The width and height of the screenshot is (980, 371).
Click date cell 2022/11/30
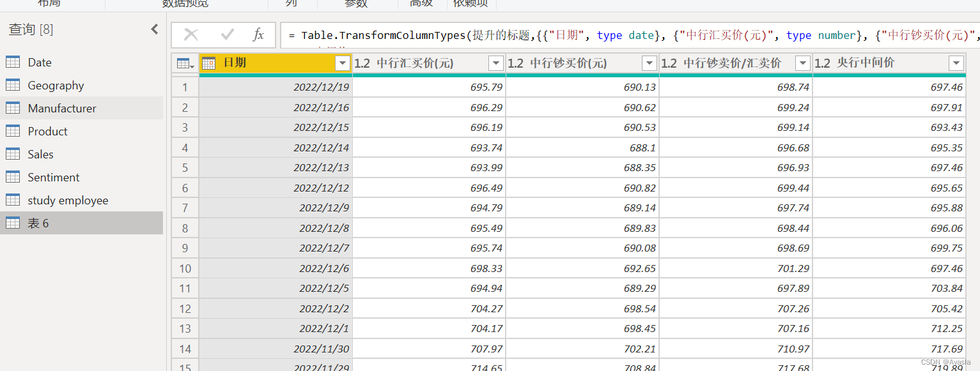point(276,349)
